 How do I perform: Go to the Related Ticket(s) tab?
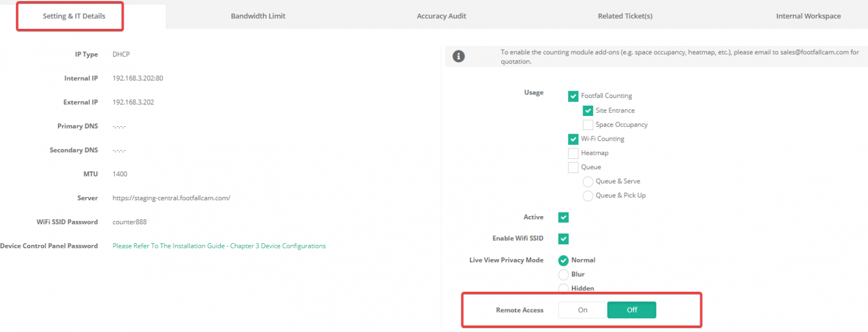(625, 16)
